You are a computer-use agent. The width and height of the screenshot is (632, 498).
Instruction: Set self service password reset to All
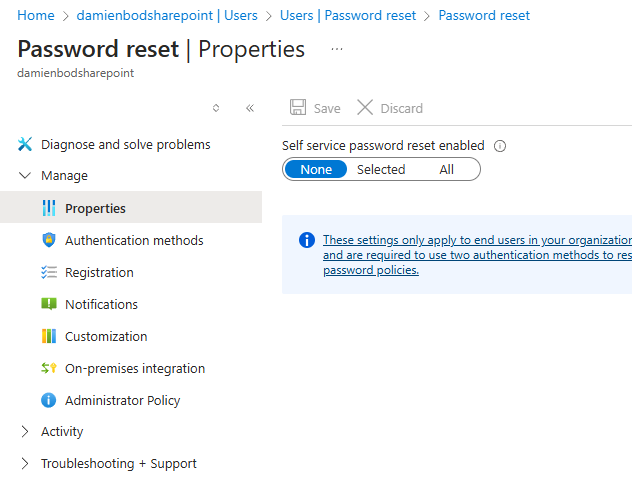coord(446,169)
